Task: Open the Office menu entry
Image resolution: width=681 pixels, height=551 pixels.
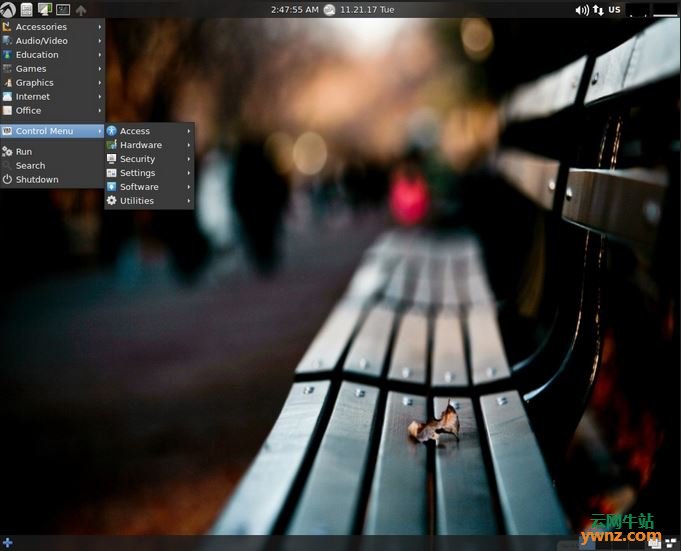Action: (x=53, y=110)
